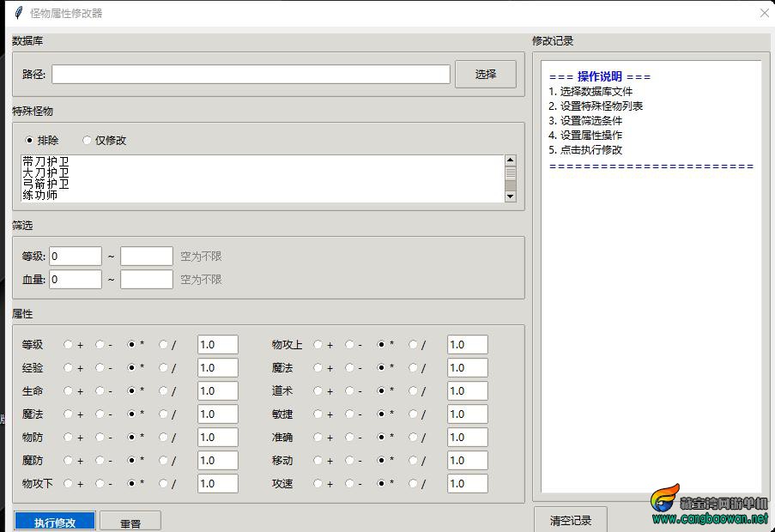Click the right-column 魔法 value field

pyautogui.click(x=468, y=367)
